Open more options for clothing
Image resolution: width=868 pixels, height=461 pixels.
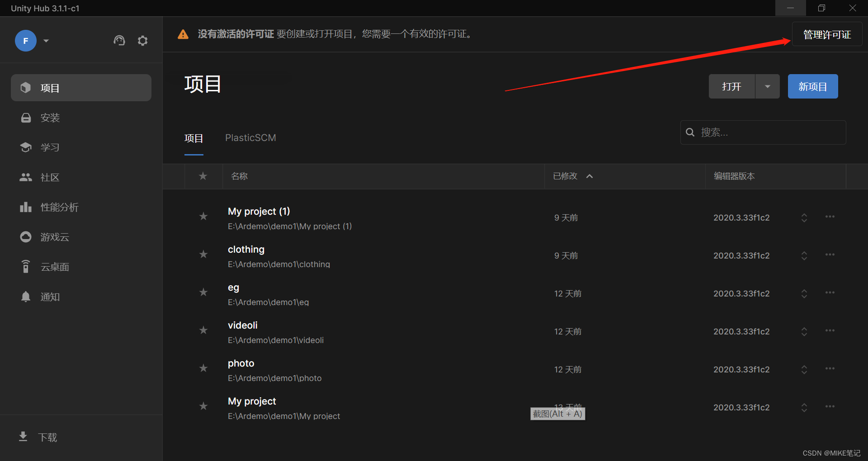(830, 254)
